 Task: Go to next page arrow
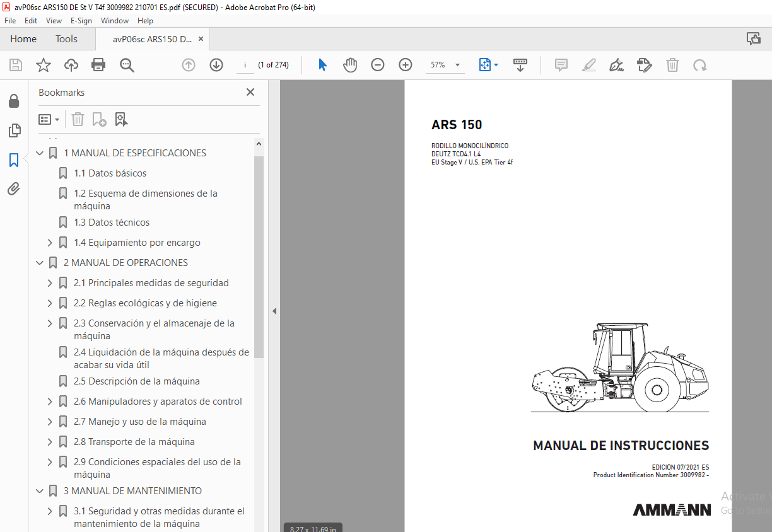(216, 65)
